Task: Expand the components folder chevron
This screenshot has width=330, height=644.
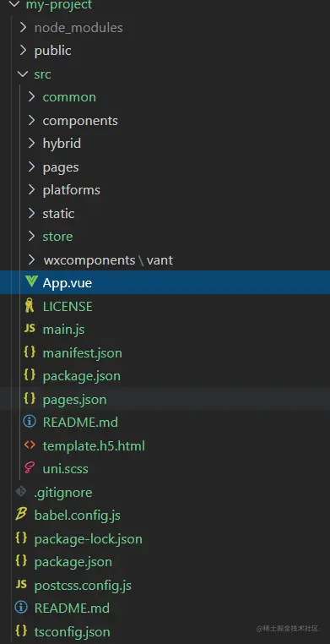Action: point(31,120)
